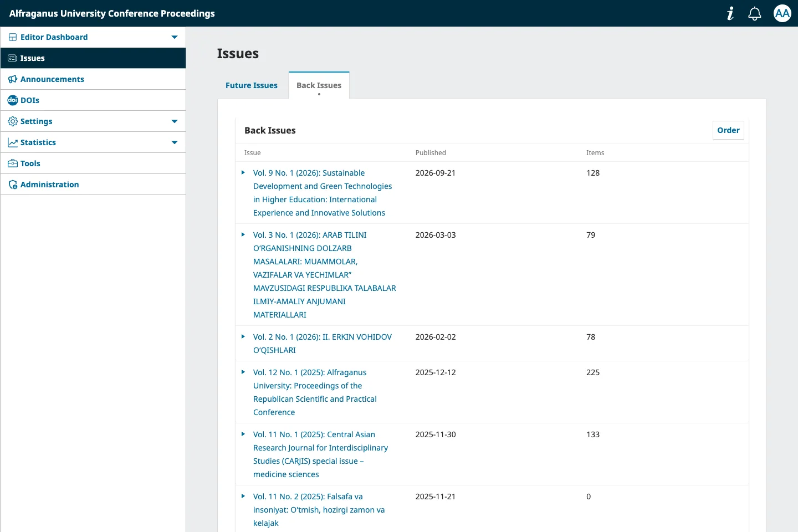Screen dimensions: 798x532
Task: Click the Statistics chart icon
Action: 13,142
